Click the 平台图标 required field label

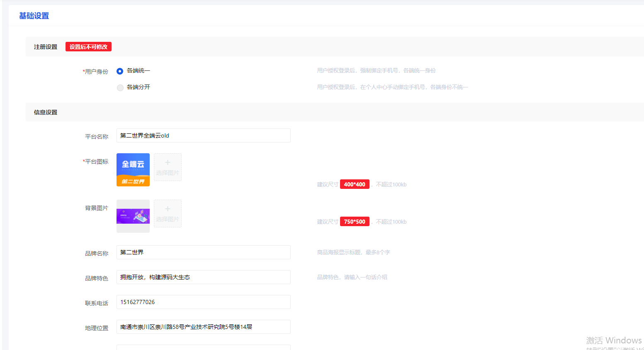coord(96,162)
